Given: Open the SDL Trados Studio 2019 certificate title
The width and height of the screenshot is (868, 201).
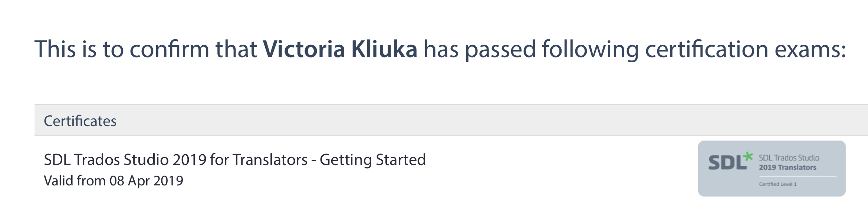Looking at the screenshot, I should [235, 160].
